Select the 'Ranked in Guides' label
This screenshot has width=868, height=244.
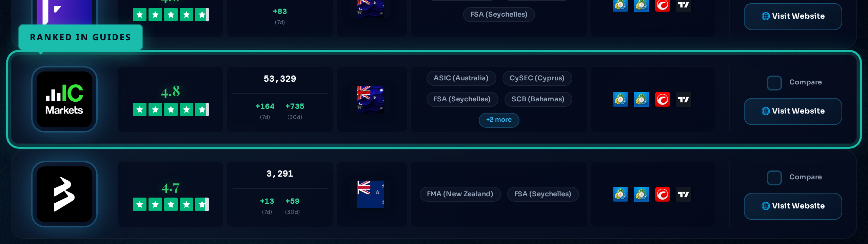[81, 37]
